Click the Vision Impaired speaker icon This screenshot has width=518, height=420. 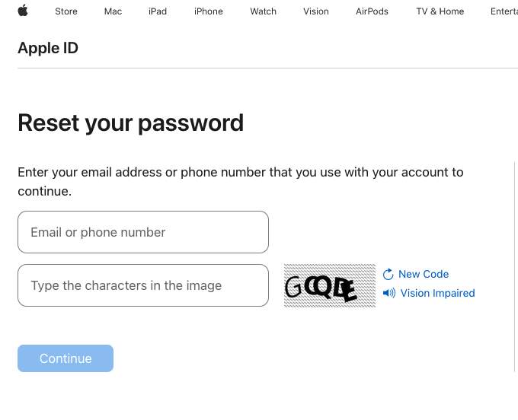(389, 293)
